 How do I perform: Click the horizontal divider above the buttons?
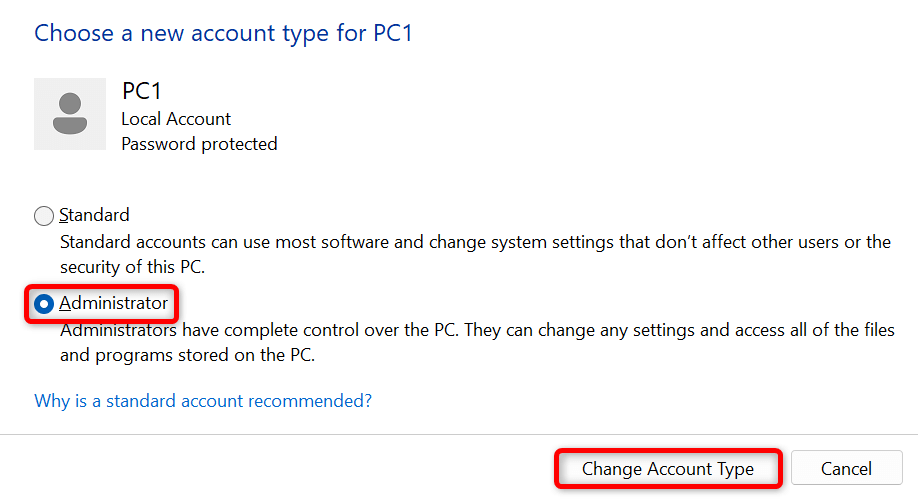pyautogui.click(x=459, y=435)
